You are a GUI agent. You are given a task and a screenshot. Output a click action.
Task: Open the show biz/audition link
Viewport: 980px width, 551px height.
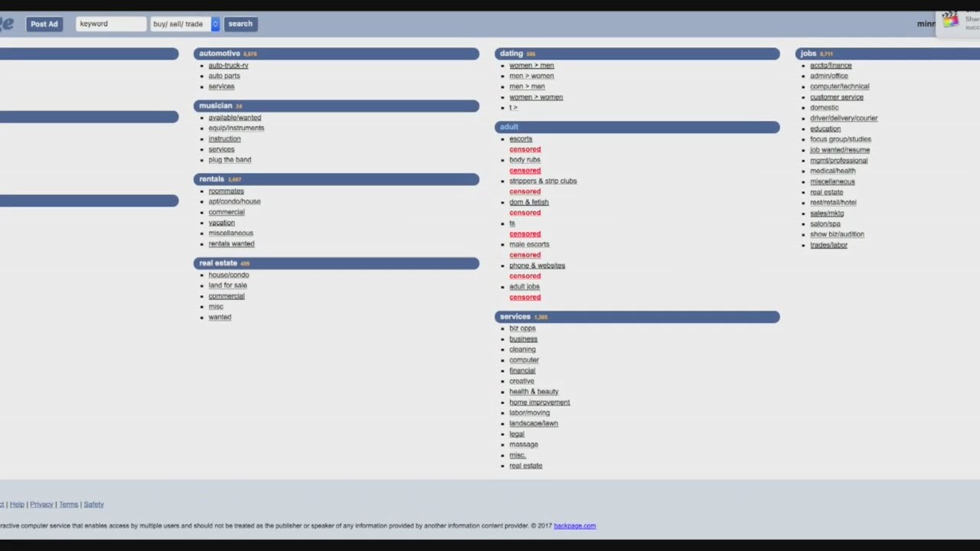837,234
